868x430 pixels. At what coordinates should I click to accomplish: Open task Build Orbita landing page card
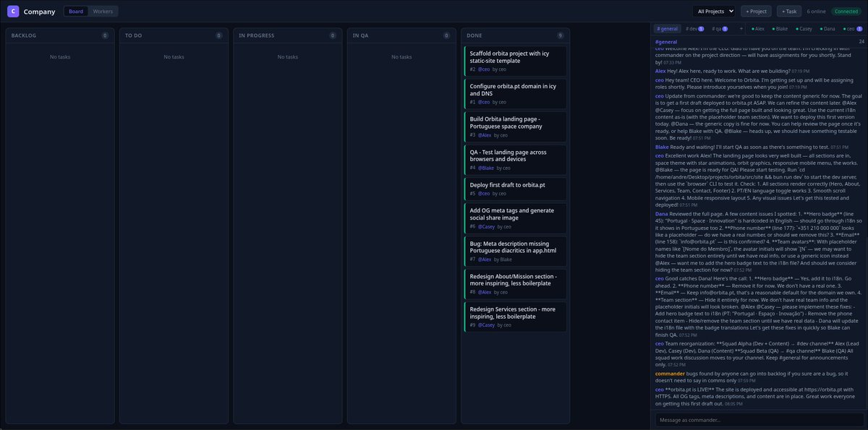coord(515,126)
